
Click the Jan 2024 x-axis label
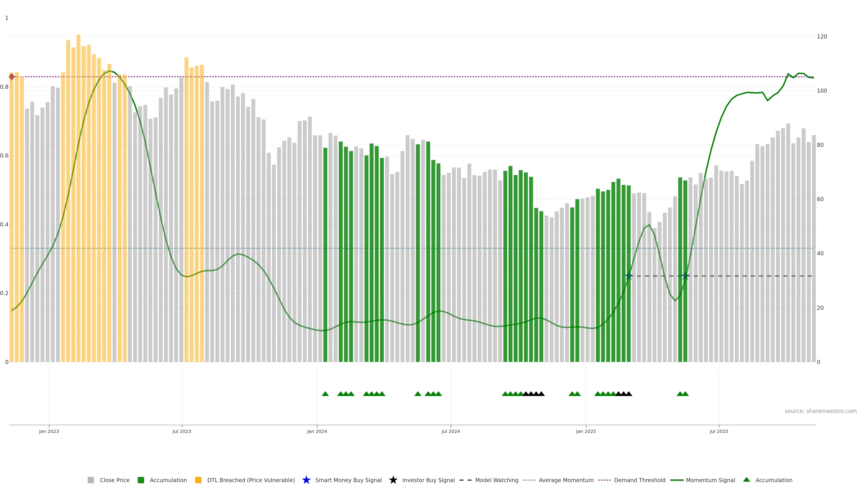[317, 431]
